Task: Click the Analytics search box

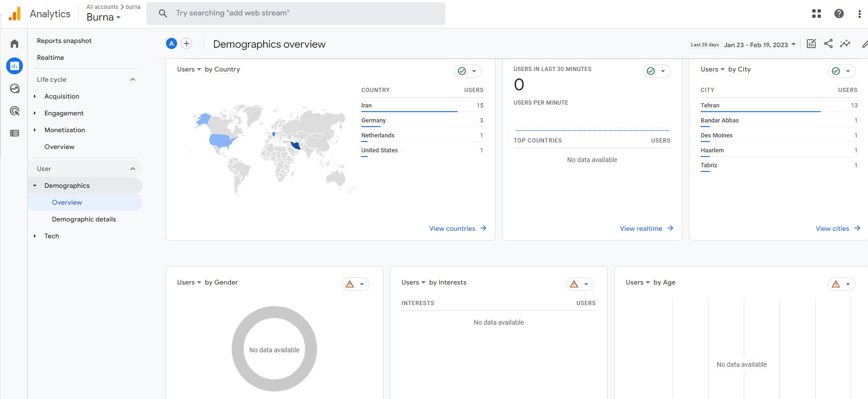Action: tap(296, 13)
